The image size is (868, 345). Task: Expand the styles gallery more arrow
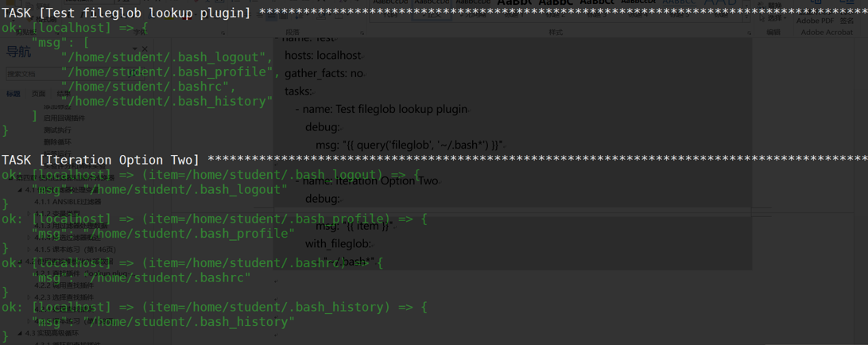[x=747, y=16]
